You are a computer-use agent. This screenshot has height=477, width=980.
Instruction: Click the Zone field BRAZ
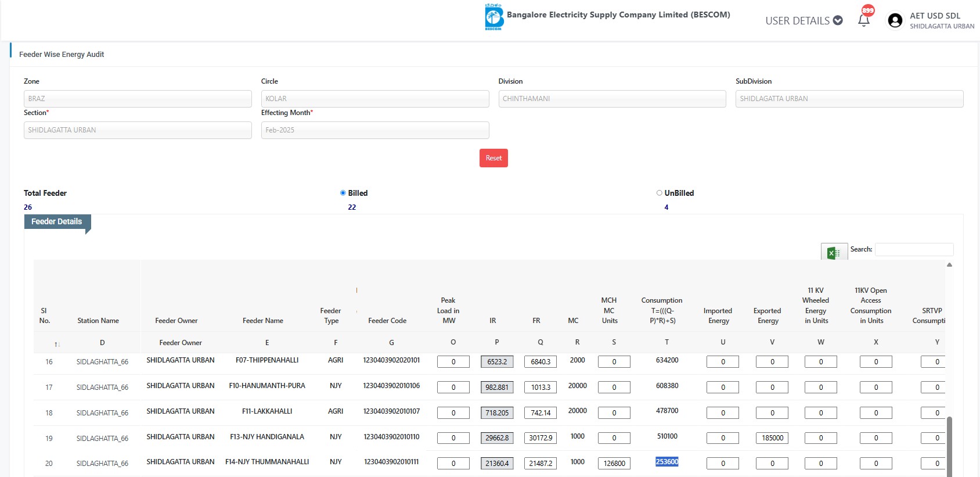pos(138,99)
